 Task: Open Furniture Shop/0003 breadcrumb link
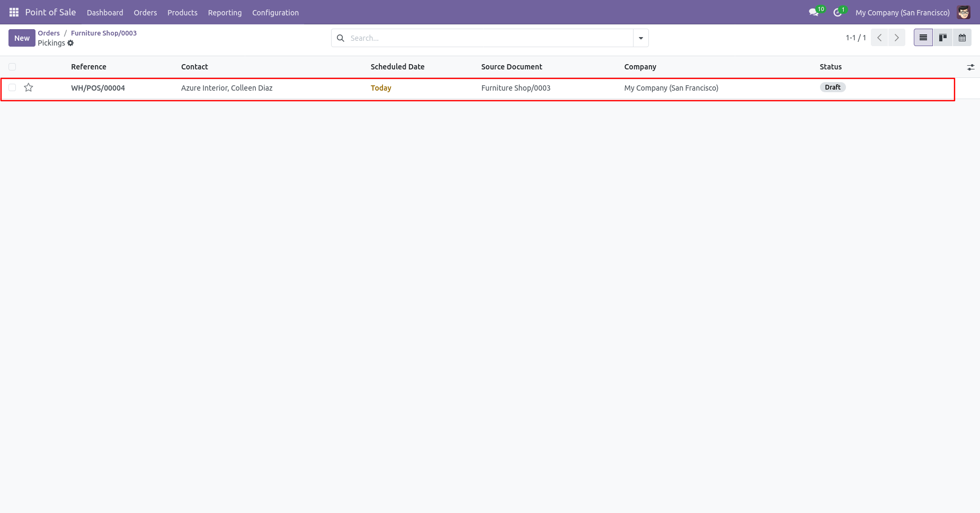click(x=104, y=33)
